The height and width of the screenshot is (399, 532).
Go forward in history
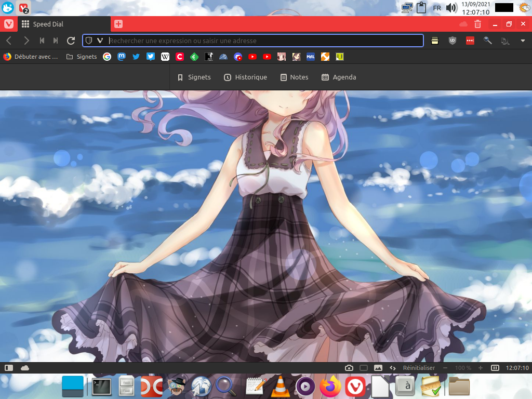[x=26, y=41]
